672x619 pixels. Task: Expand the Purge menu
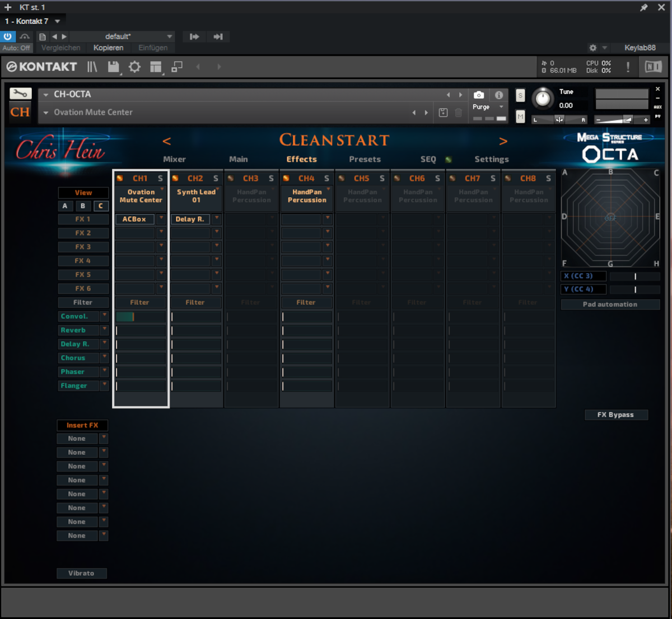point(489,107)
